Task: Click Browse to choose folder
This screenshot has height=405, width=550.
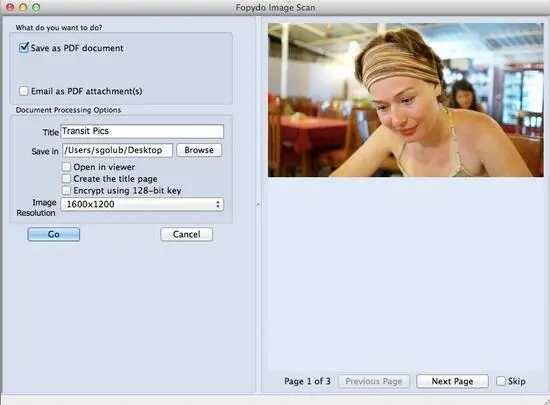Action: click(x=199, y=150)
